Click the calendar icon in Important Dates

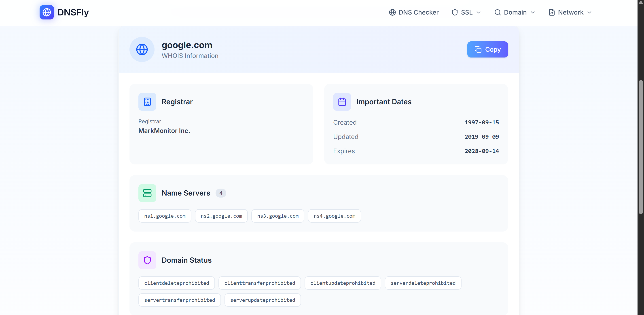(x=342, y=102)
